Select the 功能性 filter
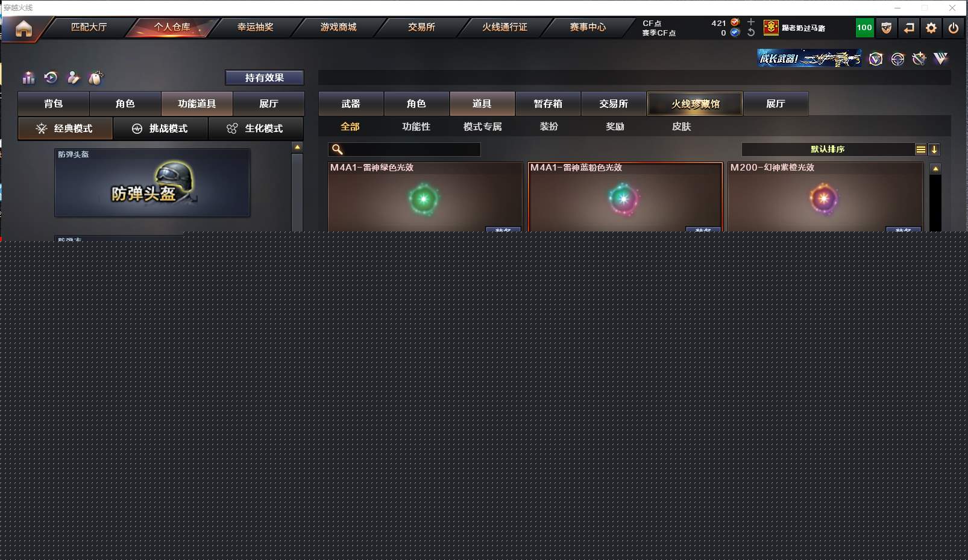 click(416, 127)
